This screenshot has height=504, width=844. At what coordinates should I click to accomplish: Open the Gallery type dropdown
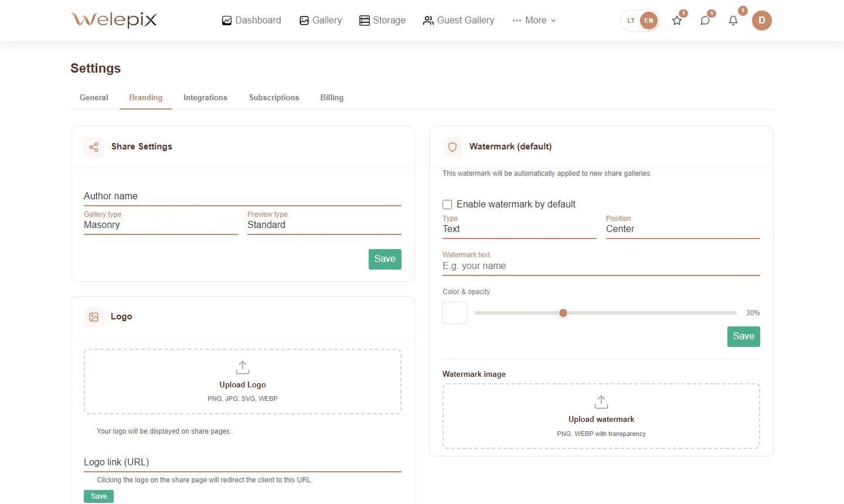tap(161, 223)
